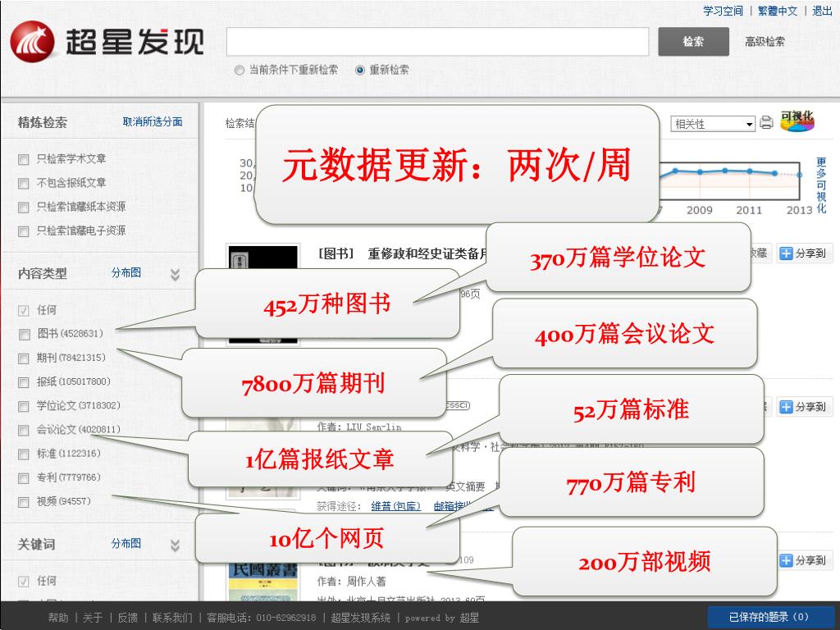
Task: Open the 相关性 sort dropdown
Action: click(713, 124)
